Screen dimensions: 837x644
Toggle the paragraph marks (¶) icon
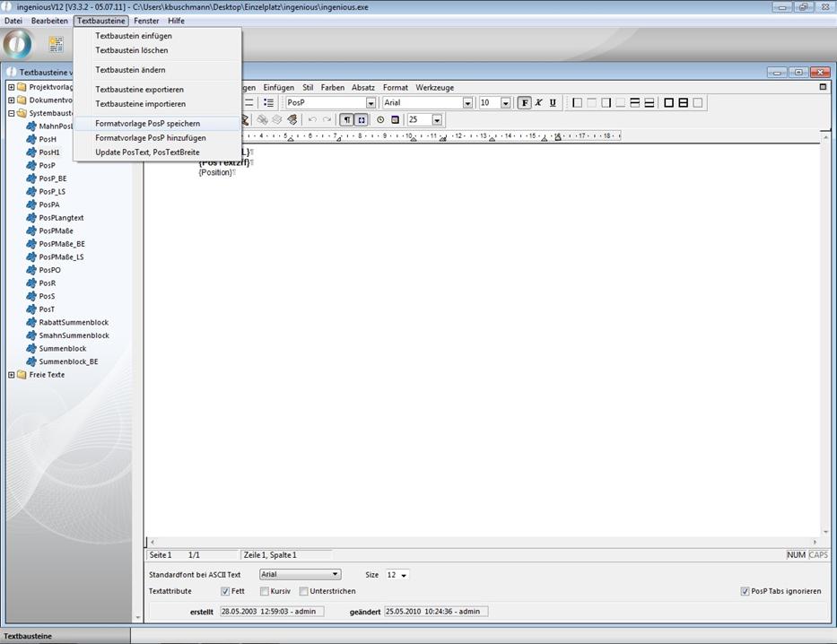tap(346, 119)
